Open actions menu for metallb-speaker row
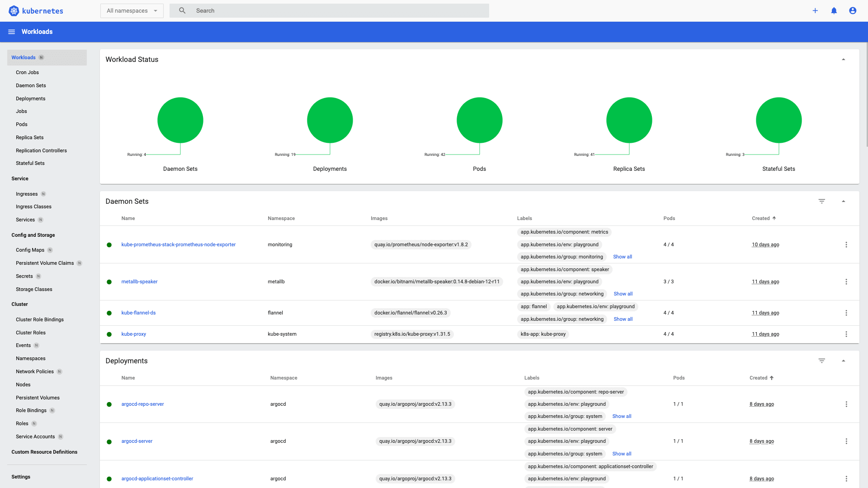The width and height of the screenshot is (868, 488). pos(846,282)
